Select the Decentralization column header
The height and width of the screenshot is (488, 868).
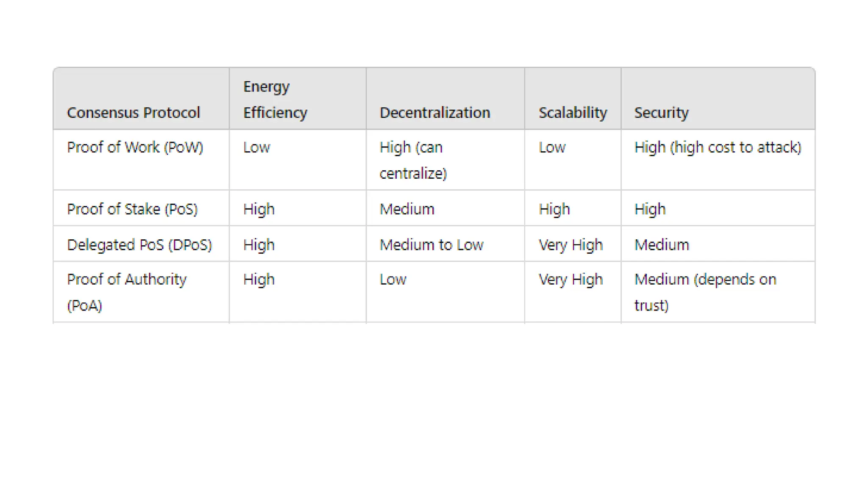click(434, 113)
